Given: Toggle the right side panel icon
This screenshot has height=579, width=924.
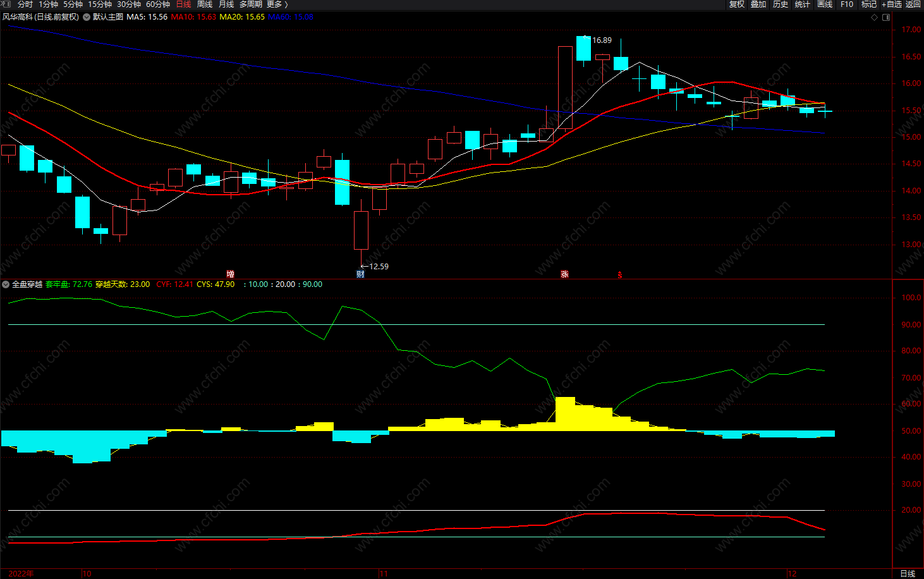Looking at the screenshot, I should click(x=886, y=17).
